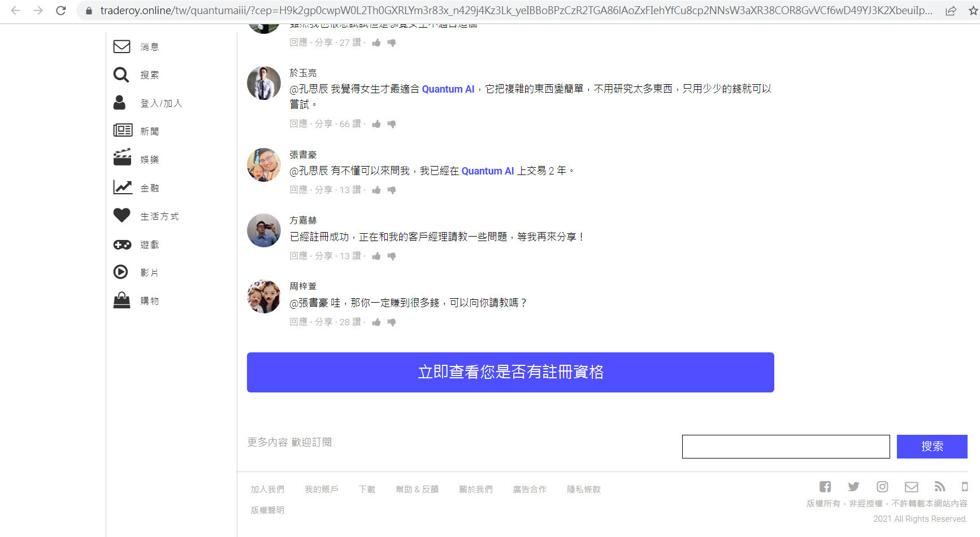Open the 幫助 & 反饋 footer link

417,490
